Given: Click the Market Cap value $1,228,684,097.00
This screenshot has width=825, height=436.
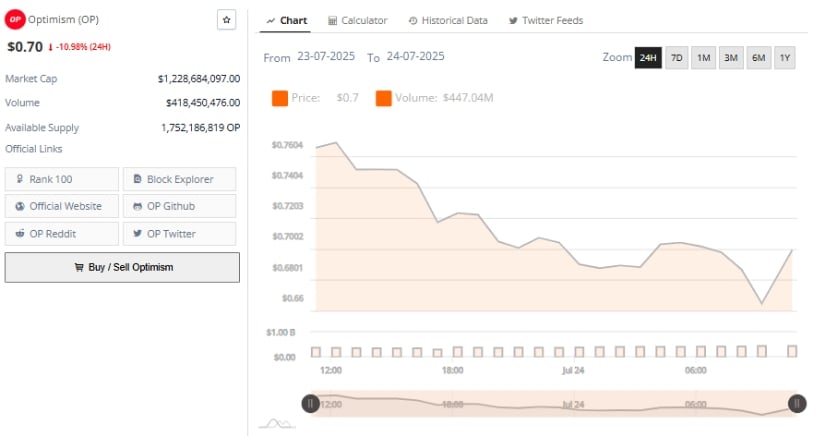Looking at the screenshot, I should coord(199,79).
